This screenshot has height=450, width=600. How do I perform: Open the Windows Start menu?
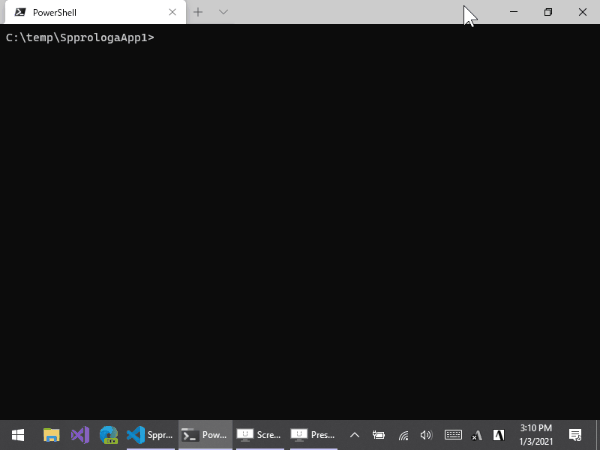point(18,435)
